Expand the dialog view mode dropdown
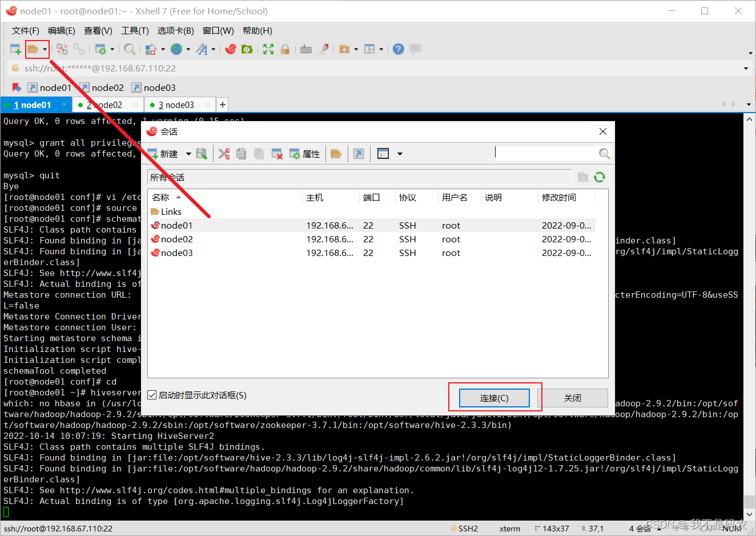The image size is (756, 536). tap(399, 153)
